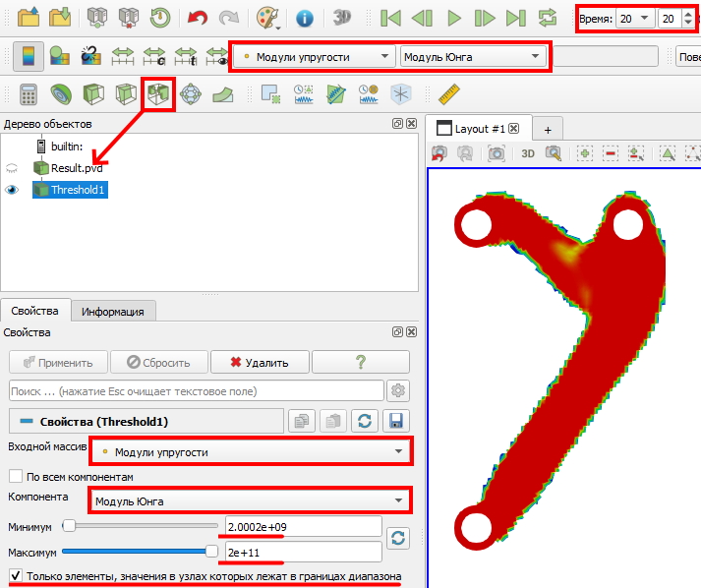This screenshot has height=588, width=701.
Task: Click the blue information icon
Action: click(305, 19)
